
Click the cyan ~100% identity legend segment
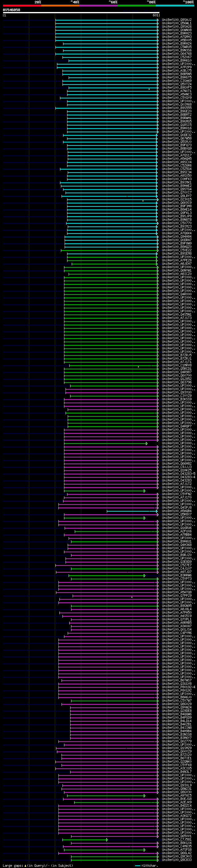175,6
